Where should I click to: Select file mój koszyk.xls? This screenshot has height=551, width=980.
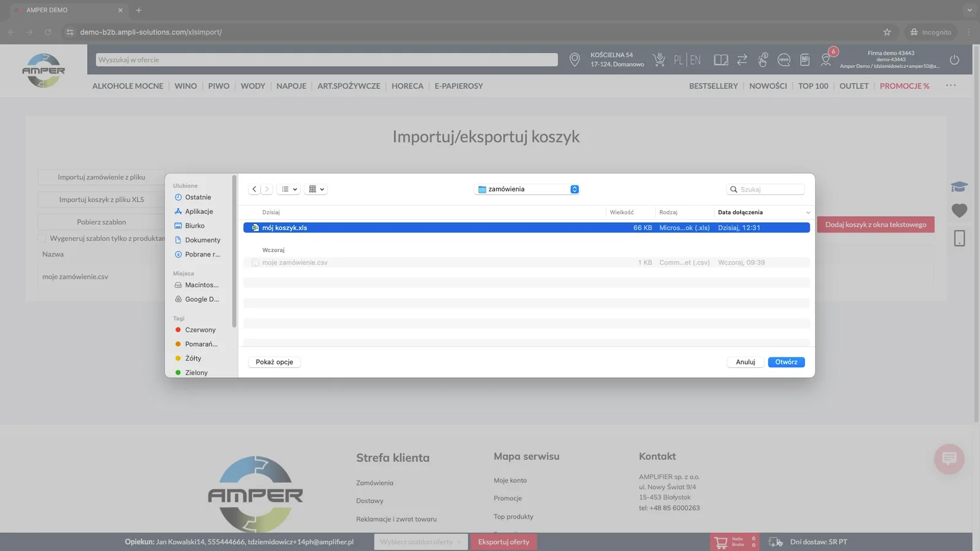[x=527, y=228]
